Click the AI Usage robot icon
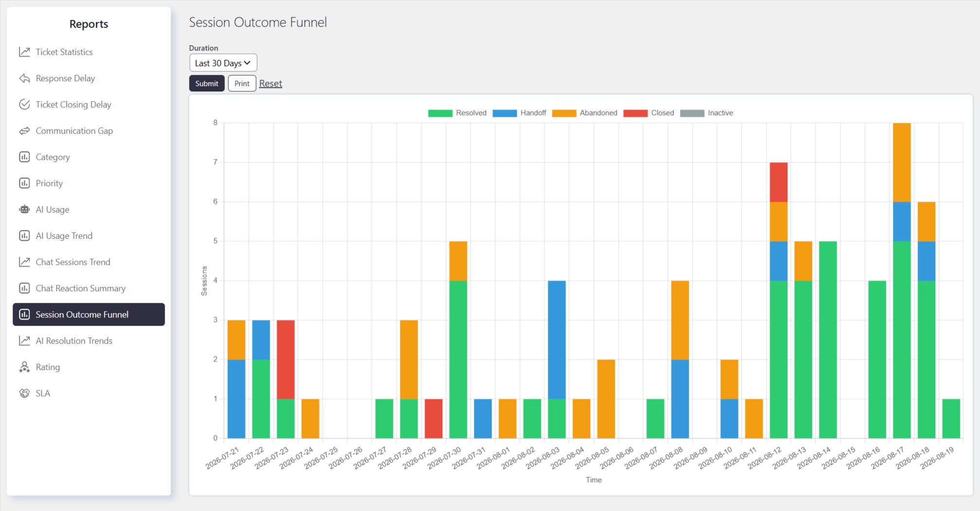 [x=24, y=210]
